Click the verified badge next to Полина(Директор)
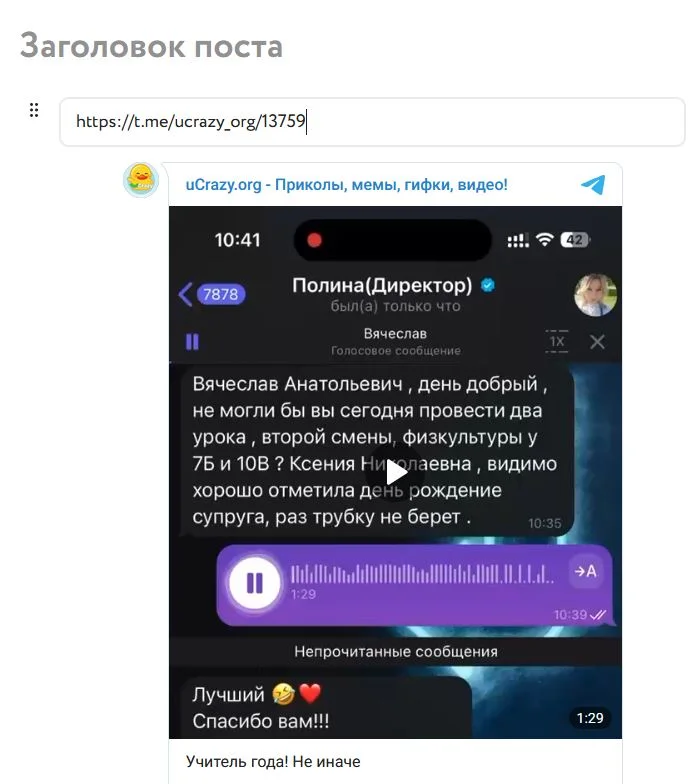 point(488,285)
